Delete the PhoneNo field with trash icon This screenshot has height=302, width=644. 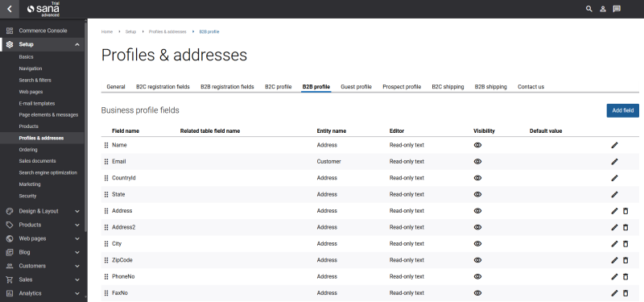(625, 276)
